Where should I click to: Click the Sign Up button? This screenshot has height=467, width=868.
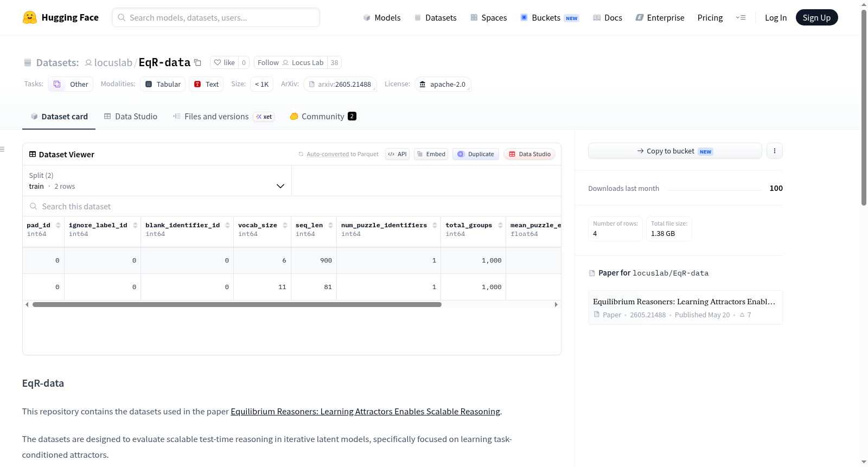(x=816, y=17)
